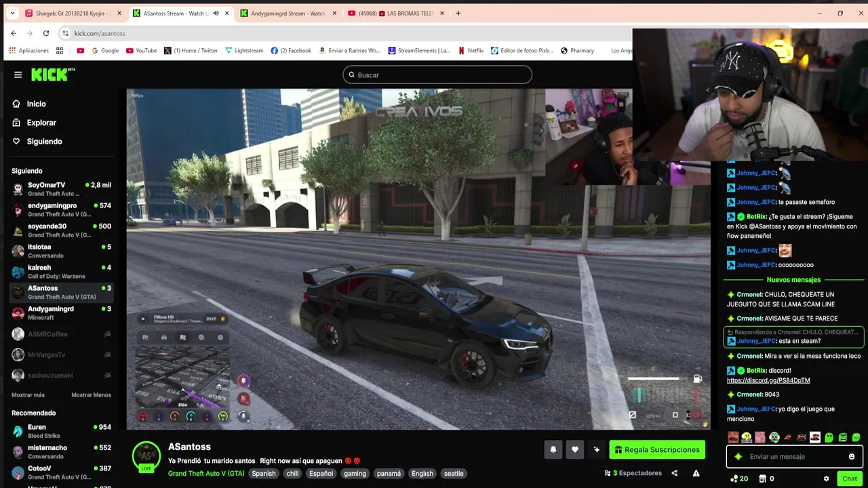The height and width of the screenshot is (488, 868).
Task: Open SoyOmarTV channel in following list
Action: (61, 189)
